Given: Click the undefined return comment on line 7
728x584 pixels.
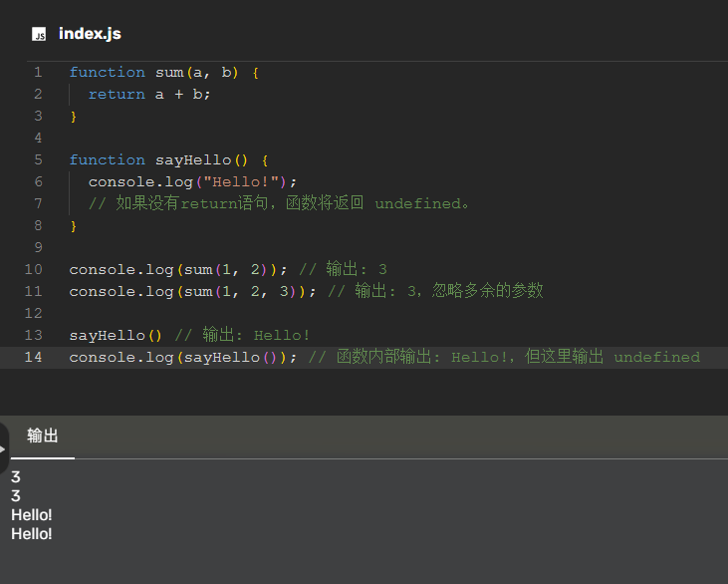Looking at the screenshot, I should point(279,203).
